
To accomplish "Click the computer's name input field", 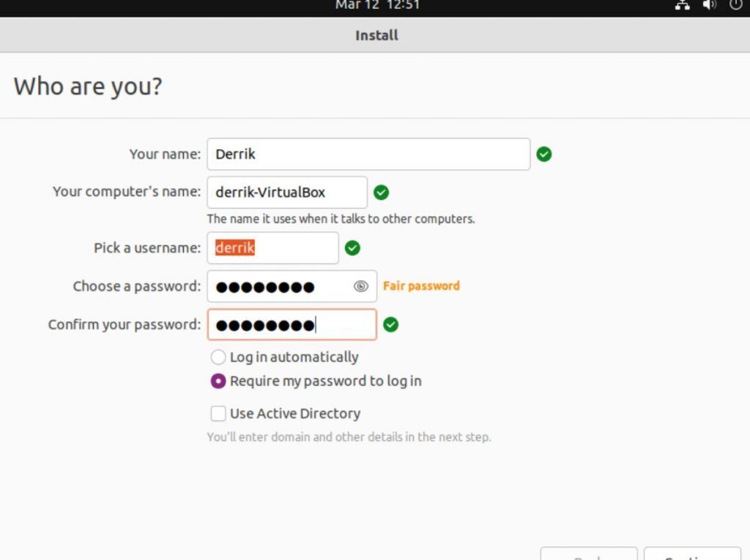I will coord(286,192).
